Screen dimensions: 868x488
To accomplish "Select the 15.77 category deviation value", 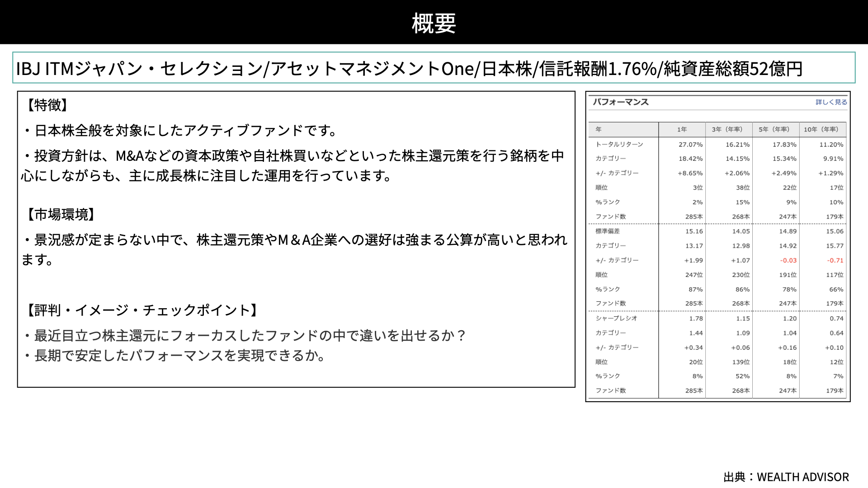I will click(x=835, y=246).
